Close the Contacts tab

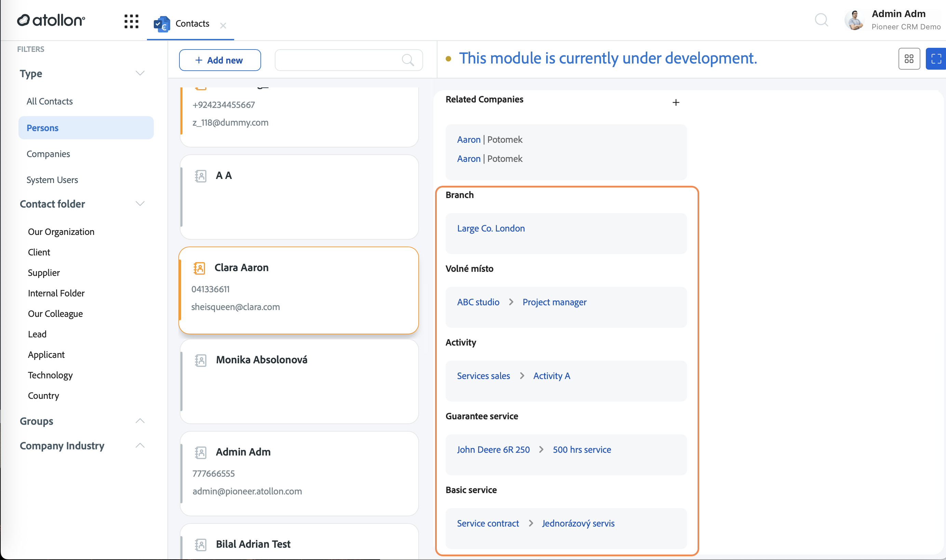(223, 25)
